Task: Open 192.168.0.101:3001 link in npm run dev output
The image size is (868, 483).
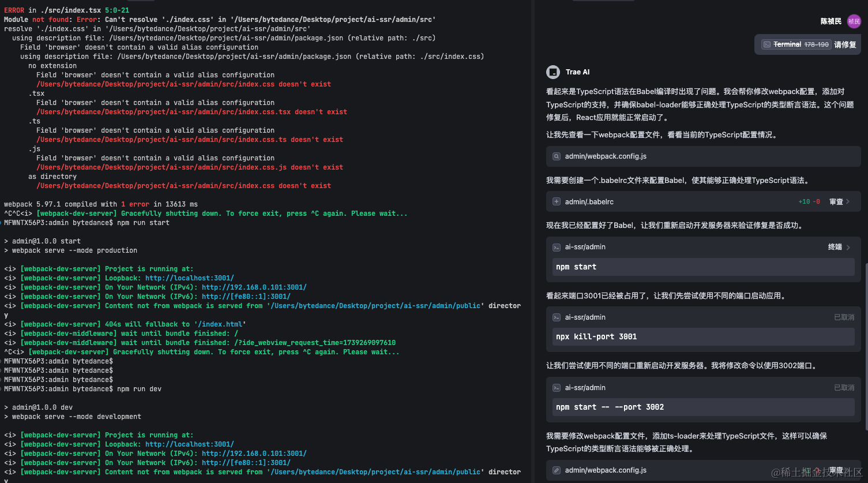Action: tap(254, 454)
